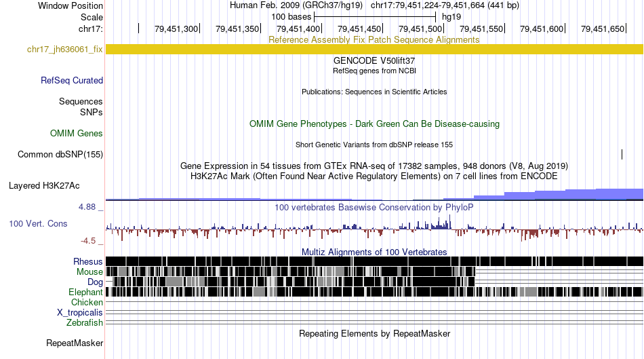
Task: Click the Mouse alignment block row
Action: [374, 271]
